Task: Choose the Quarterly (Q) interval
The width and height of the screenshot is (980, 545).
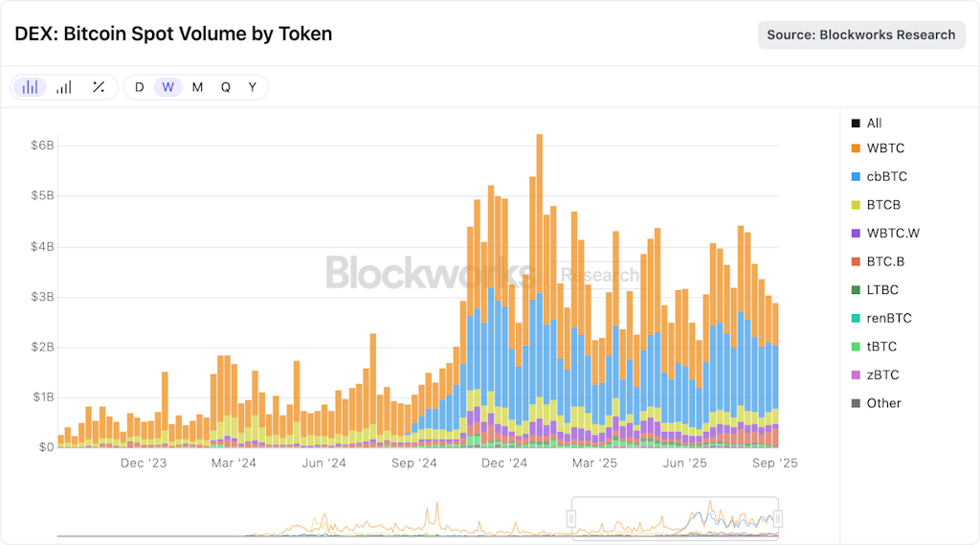Action: click(226, 87)
